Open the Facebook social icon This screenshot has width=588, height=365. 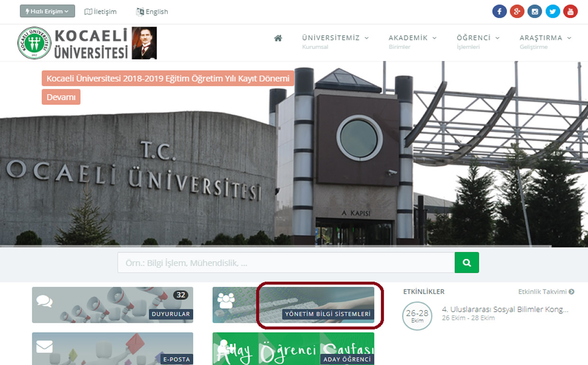point(499,11)
